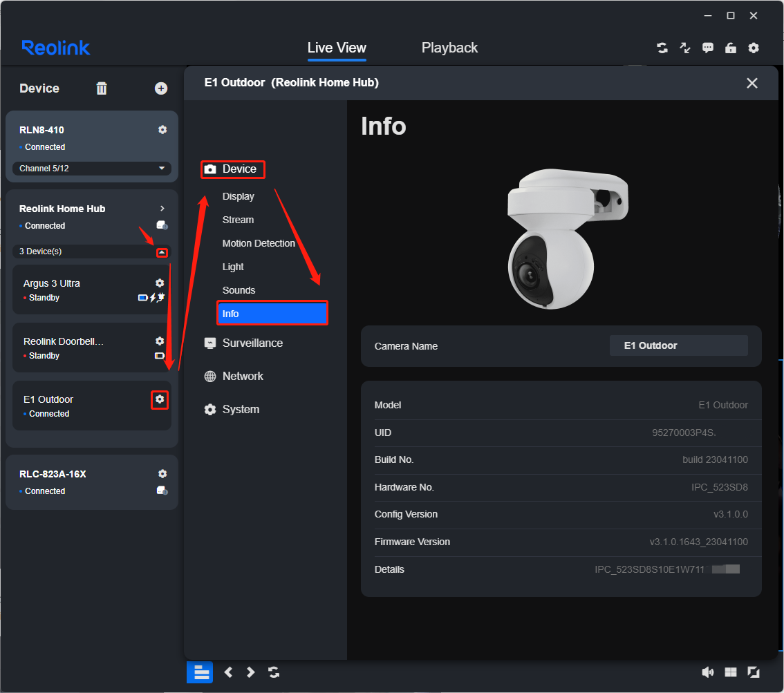Screen dimensions: 784x693
Task: Expand the Surveillance settings section
Action: [x=243, y=343]
